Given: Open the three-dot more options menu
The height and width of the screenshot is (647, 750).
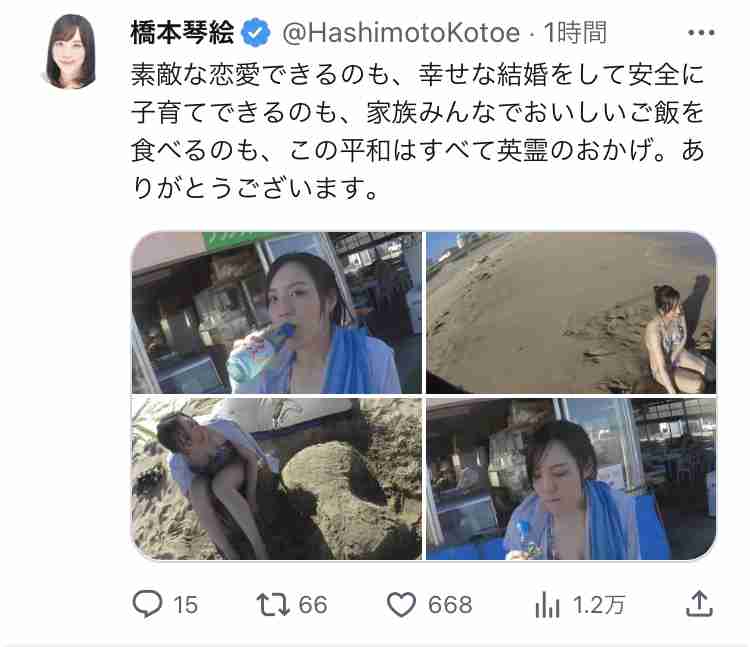Looking at the screenshot, I should [x=701, y=33].
